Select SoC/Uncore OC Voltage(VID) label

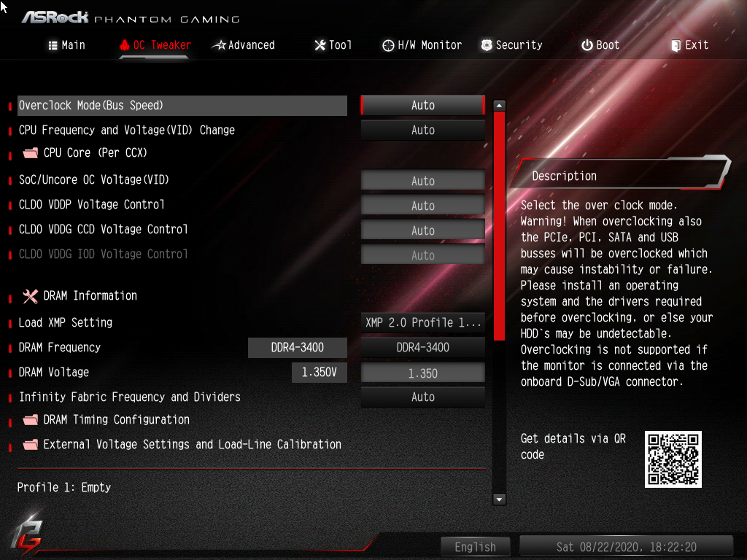coord(94,180)
